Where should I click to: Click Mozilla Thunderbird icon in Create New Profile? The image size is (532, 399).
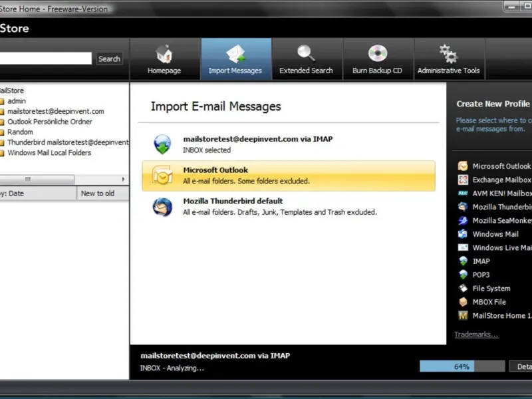[x=463, y=207]
